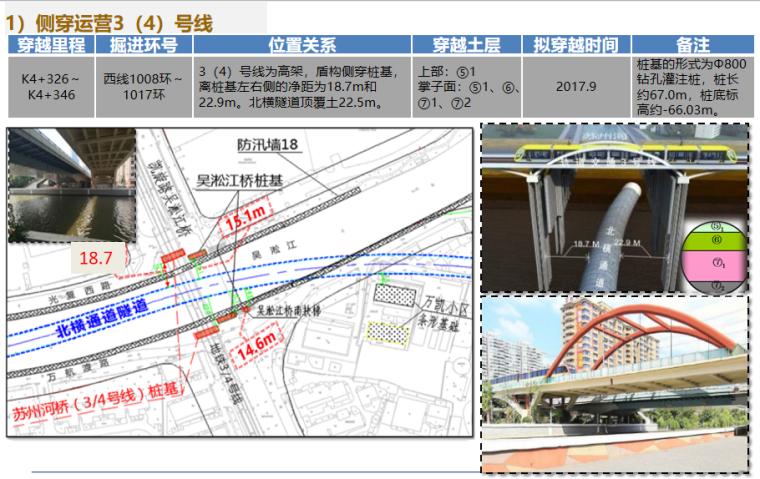760x479 pixels.
Task: Select the 位置关系 table header
Action: tap(301, 45)
